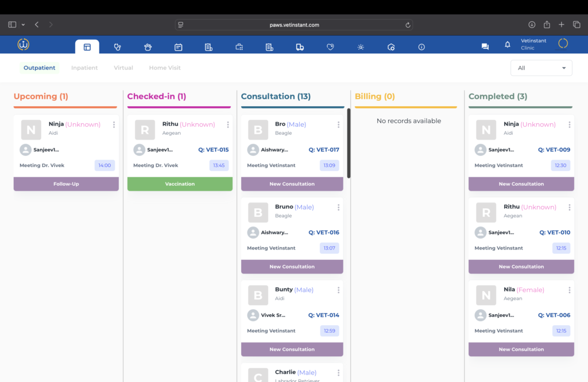Open the delivery truck icon in navbar

point(300,47)
